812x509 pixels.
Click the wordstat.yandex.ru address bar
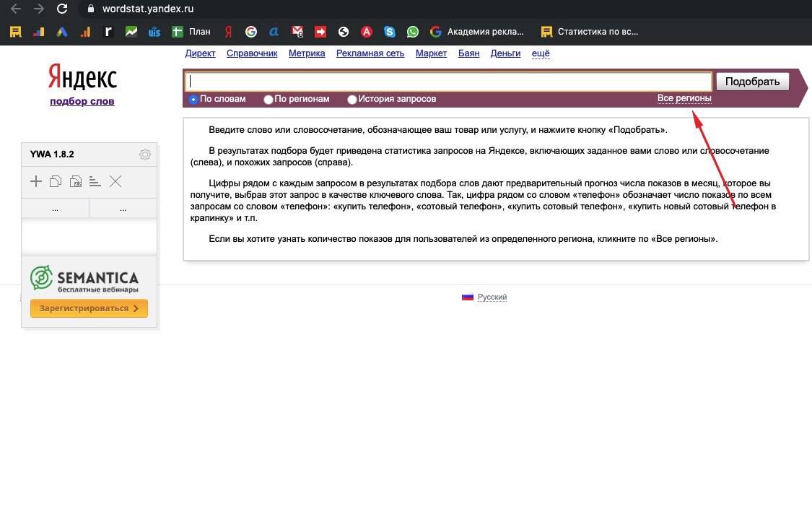(x=147, y=9)
